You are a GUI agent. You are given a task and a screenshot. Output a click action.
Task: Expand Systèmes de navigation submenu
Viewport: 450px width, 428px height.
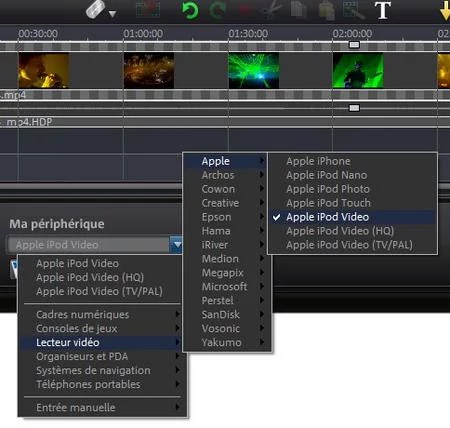click(x=103, y=370)
